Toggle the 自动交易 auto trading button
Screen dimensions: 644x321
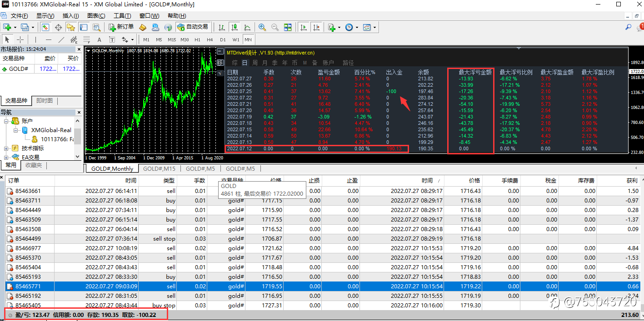click(193, 27)
